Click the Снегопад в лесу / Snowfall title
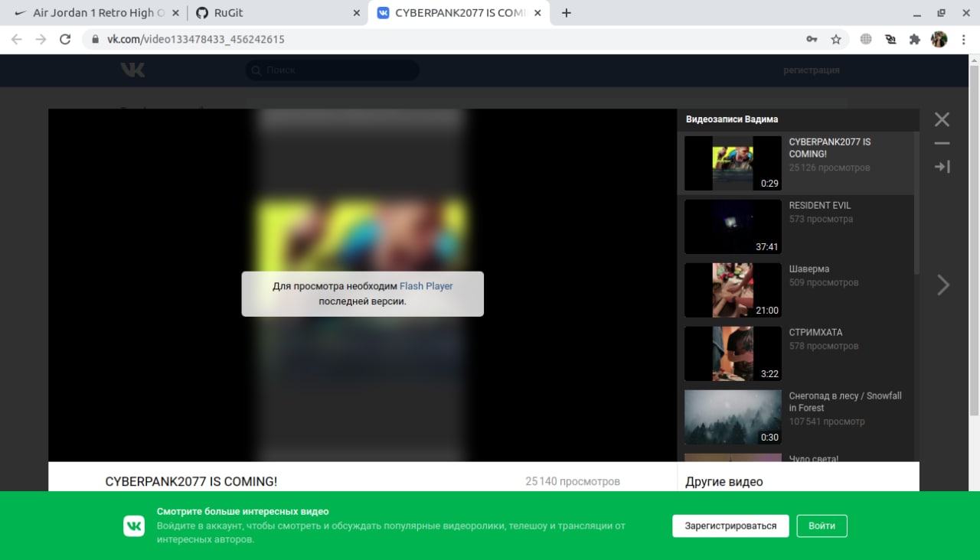 (x=845, y=402)
